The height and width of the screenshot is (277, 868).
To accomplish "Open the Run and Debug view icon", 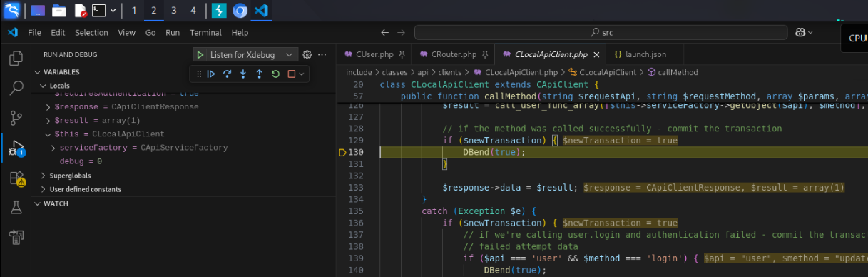I will click(x=16, y=148).
